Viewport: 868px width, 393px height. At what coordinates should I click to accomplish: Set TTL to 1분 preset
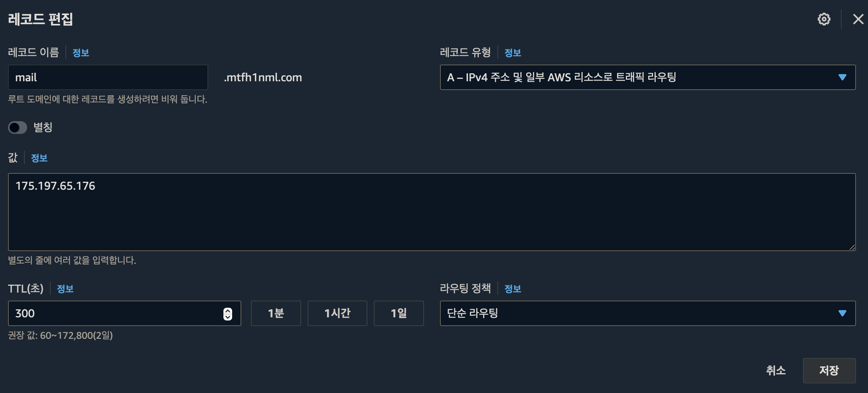point(276,313)
